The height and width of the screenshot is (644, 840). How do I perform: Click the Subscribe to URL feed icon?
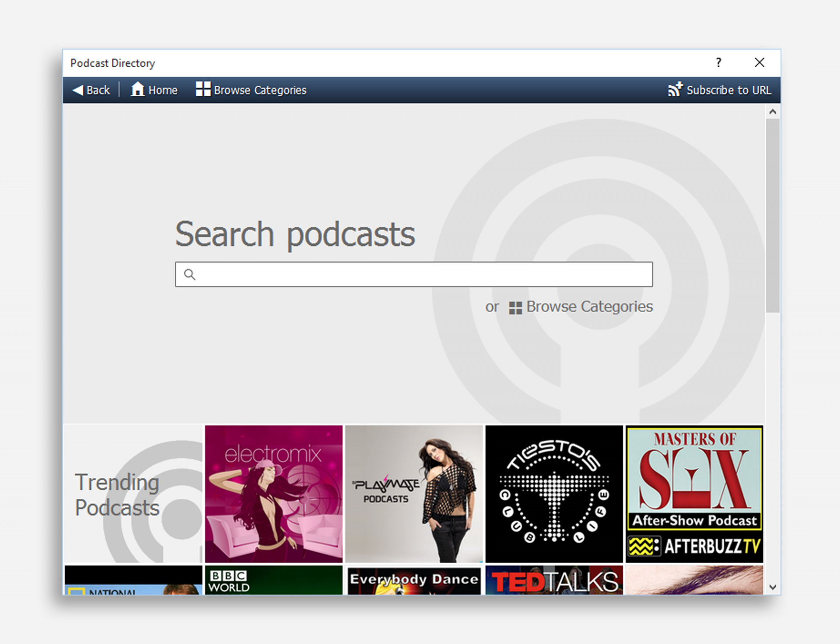(675, 89)
